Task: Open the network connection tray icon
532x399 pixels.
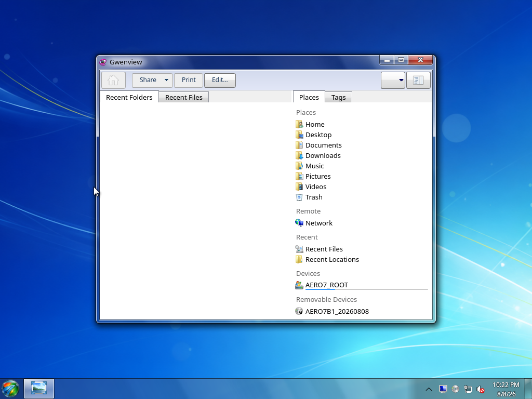Action: click(x=468, y=389)
